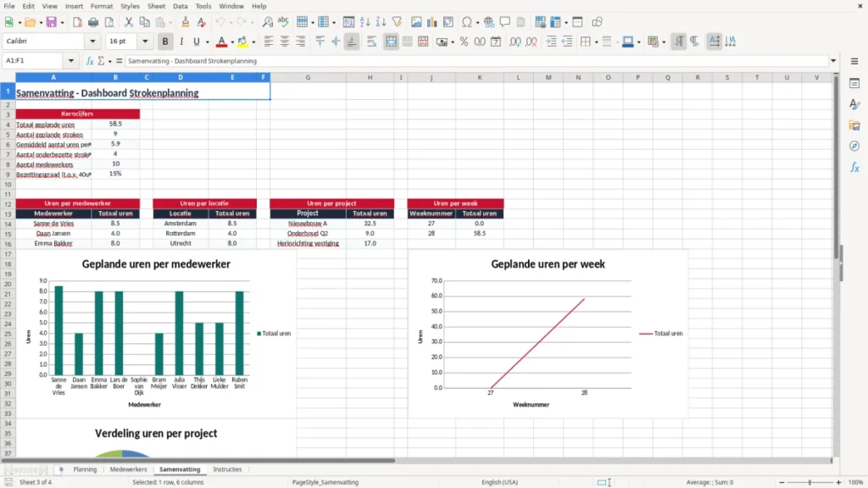
Task: Open the Format menu
Action: (x=102, y=6)
